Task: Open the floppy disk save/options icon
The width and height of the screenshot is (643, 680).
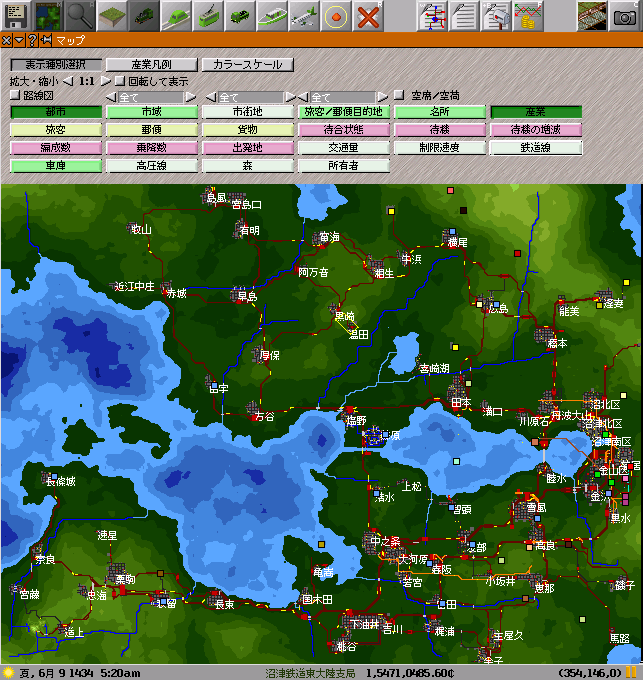Action: point(16,15)
